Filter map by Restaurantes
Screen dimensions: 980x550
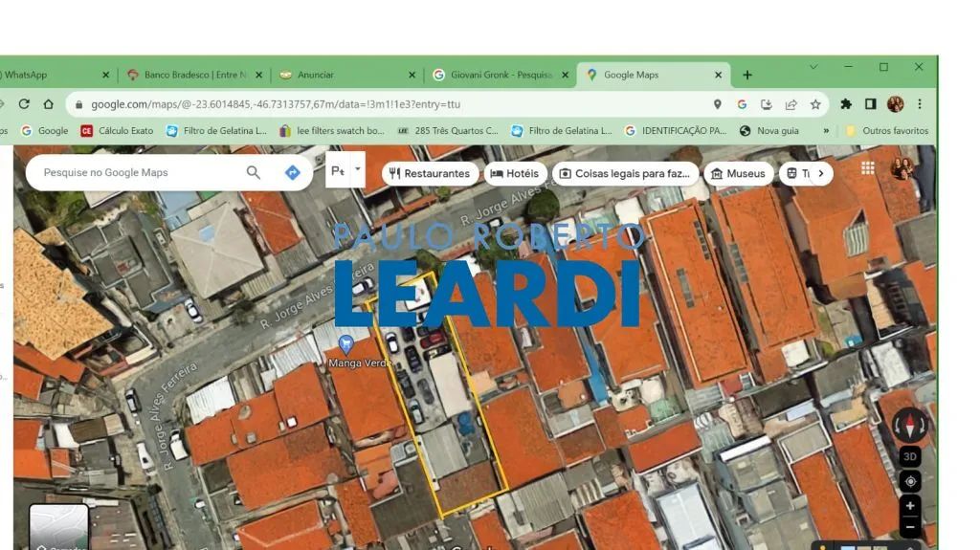tap(430, 173)
